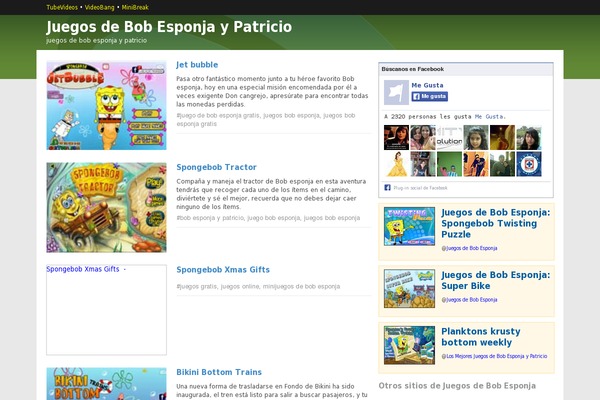Click the 'bob esponja y patricio' tag
The width and height of the screenshot is (600, 400).
pyautogui.click(x=211, y=218)
